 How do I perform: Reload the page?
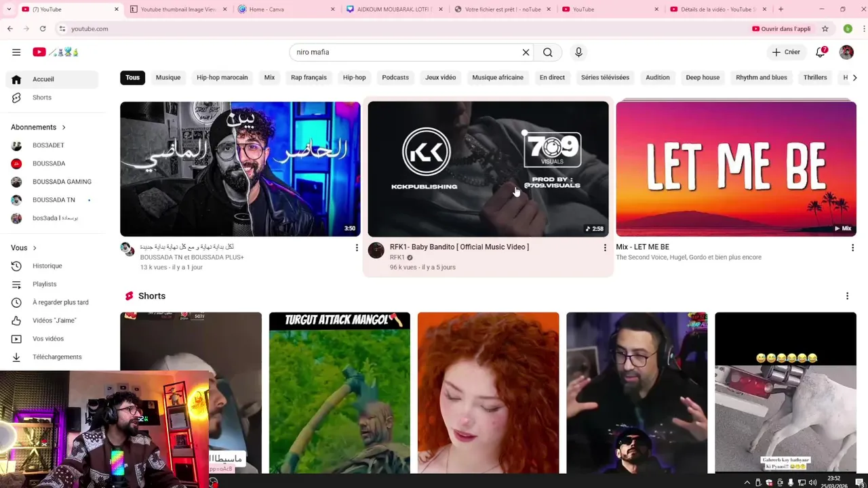pos(43,28)
